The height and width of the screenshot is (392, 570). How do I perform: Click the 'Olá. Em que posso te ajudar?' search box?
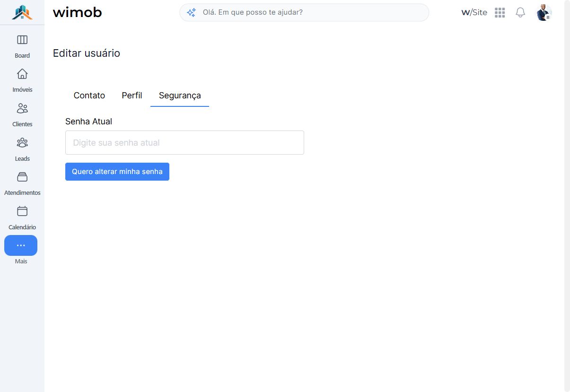pyautogui.click(x=304, y=12)
